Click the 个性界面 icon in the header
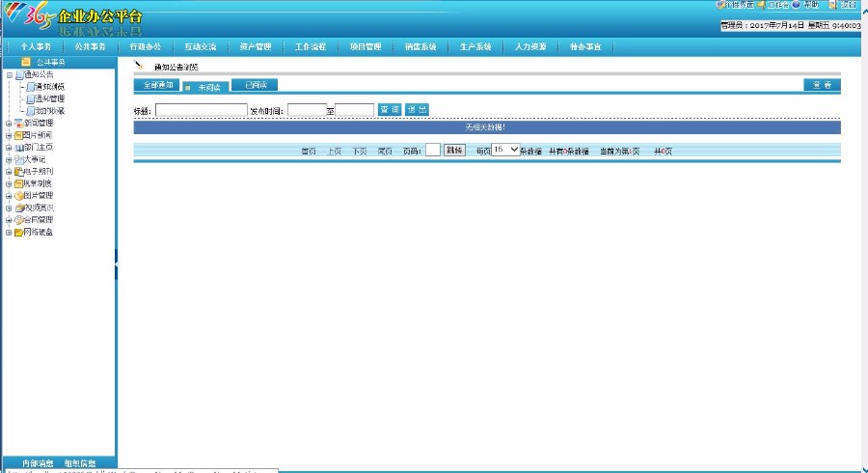Screen dimensions: 868x473 tap(720, 5)
